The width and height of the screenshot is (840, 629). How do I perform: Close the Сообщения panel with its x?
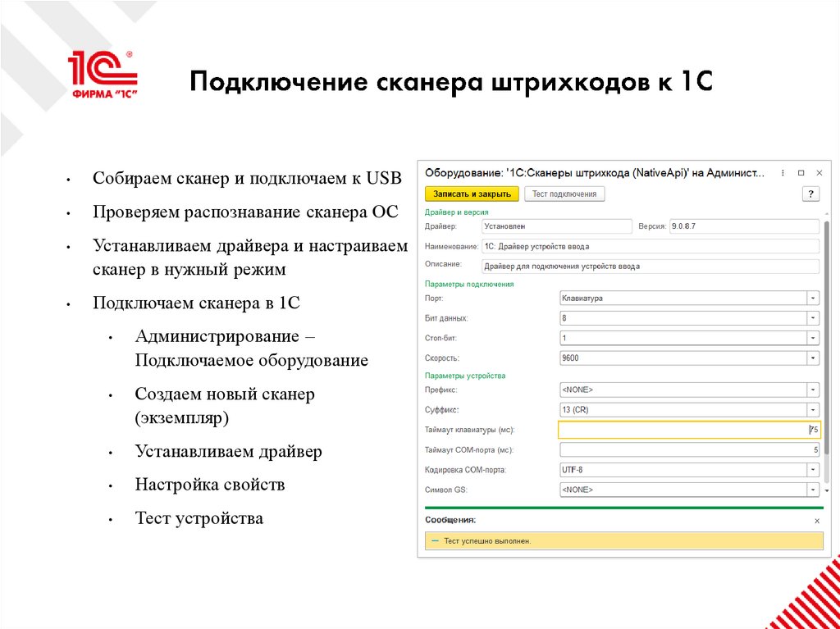coord(816,520)
